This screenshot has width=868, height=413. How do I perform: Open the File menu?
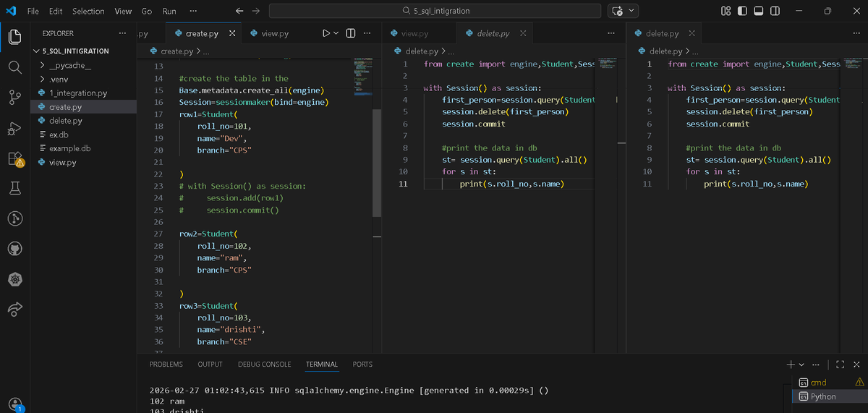(x=33, y=11)
